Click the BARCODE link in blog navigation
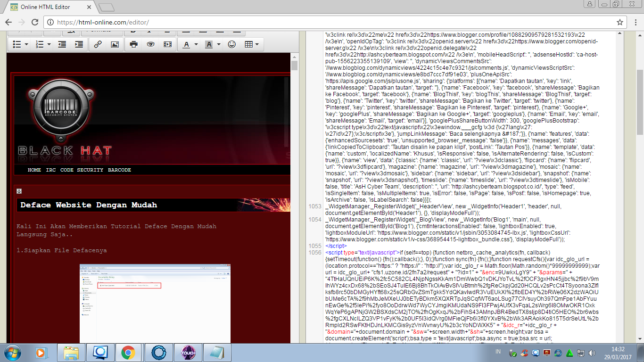 pos(119,170)
